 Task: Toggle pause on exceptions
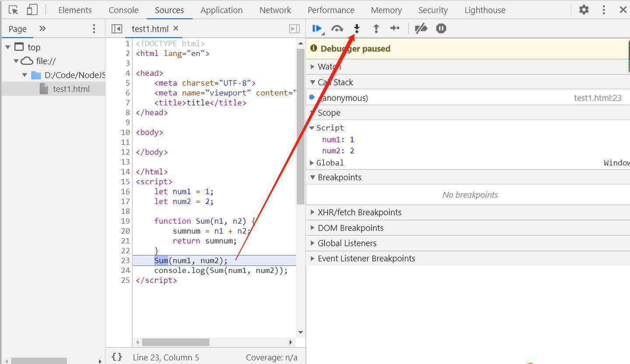coord(441,29)
